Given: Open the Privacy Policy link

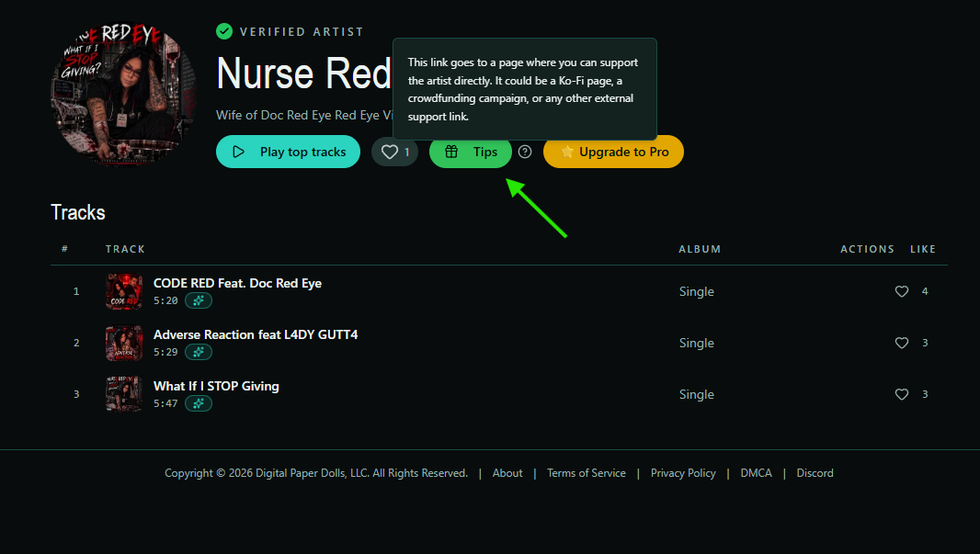Looking at the screenshot, I should [x=683, y=473].
